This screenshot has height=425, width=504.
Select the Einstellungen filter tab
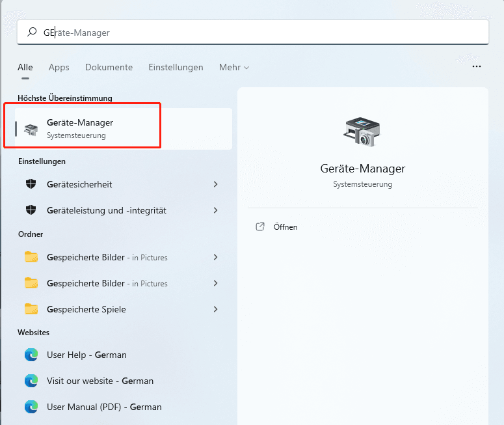tap(176, 67)
